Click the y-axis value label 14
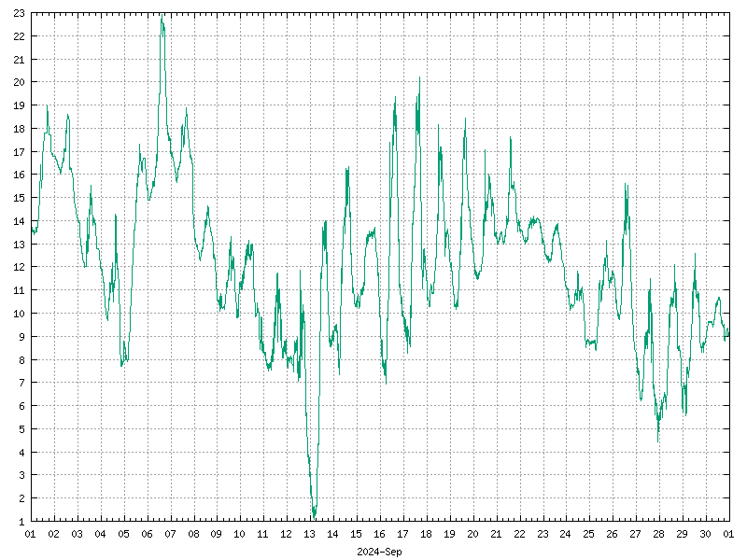 (19, 221)
